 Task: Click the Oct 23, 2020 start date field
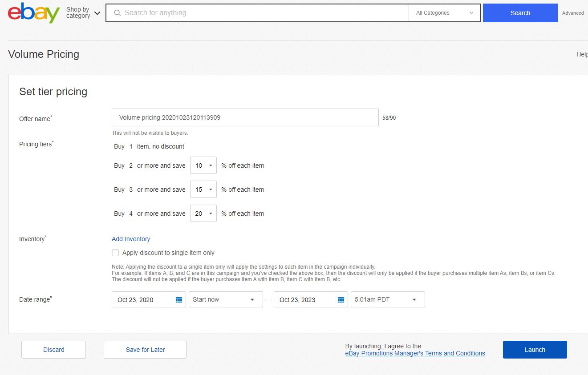pyautogui.click(x=149, y=299)
